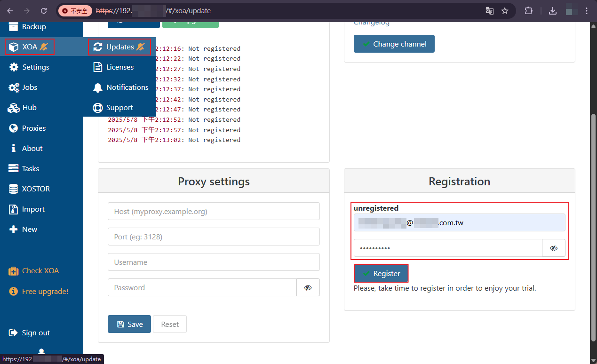Open the Licenses submenu entry
This screenshot has width=597, height=364.
pyautogui.click(x=120, y=67)
